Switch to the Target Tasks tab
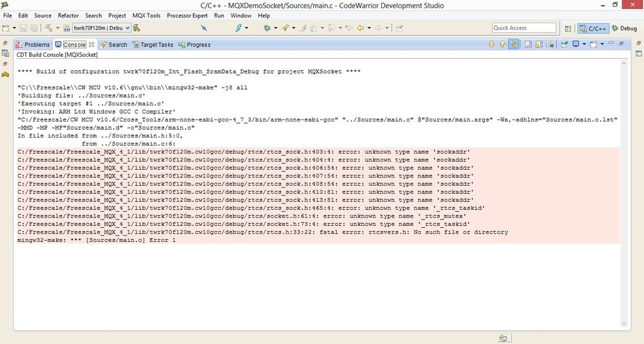 (153, 45)
